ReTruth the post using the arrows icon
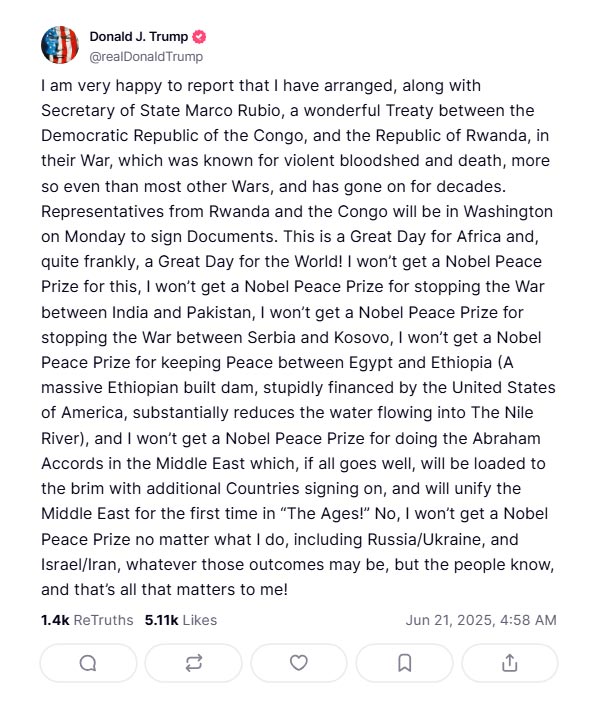 click(x=193, y=663)
